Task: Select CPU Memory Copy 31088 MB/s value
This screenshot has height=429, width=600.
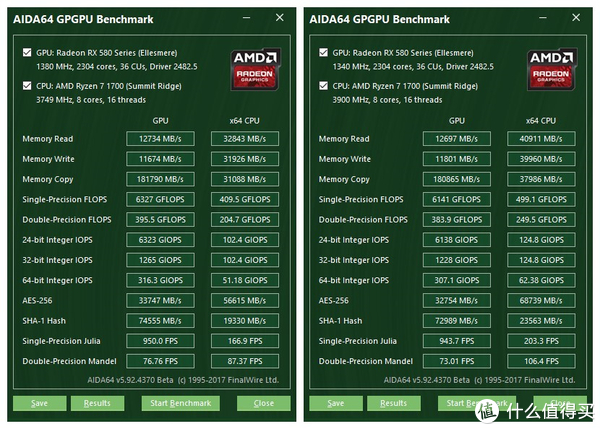Action: [245, 179]
